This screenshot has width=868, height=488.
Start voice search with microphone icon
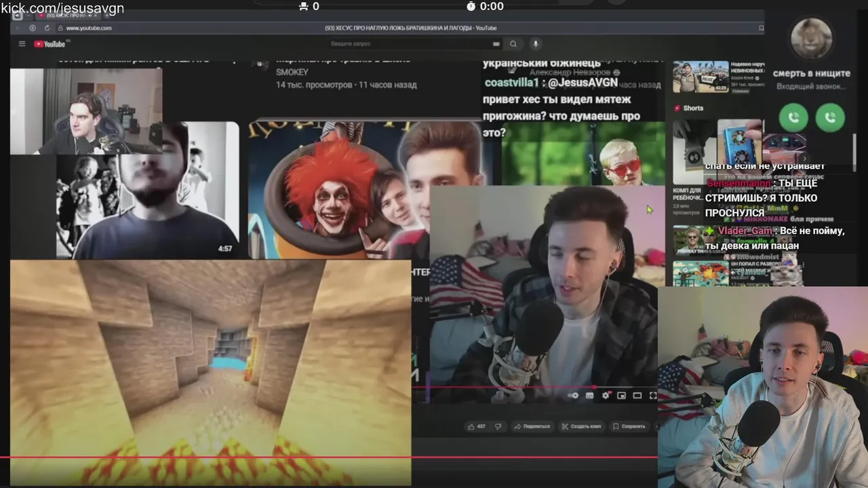coord(535,44)
